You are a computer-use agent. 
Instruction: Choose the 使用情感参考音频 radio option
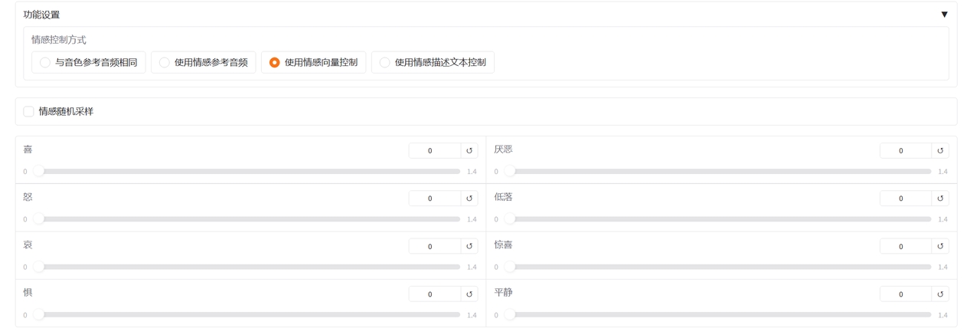click(165, 63)
